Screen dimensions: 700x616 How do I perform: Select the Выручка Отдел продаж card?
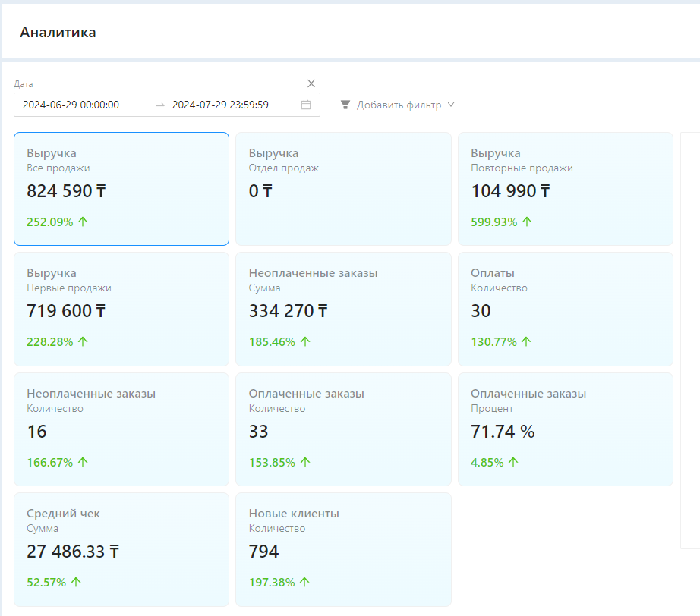343,189
